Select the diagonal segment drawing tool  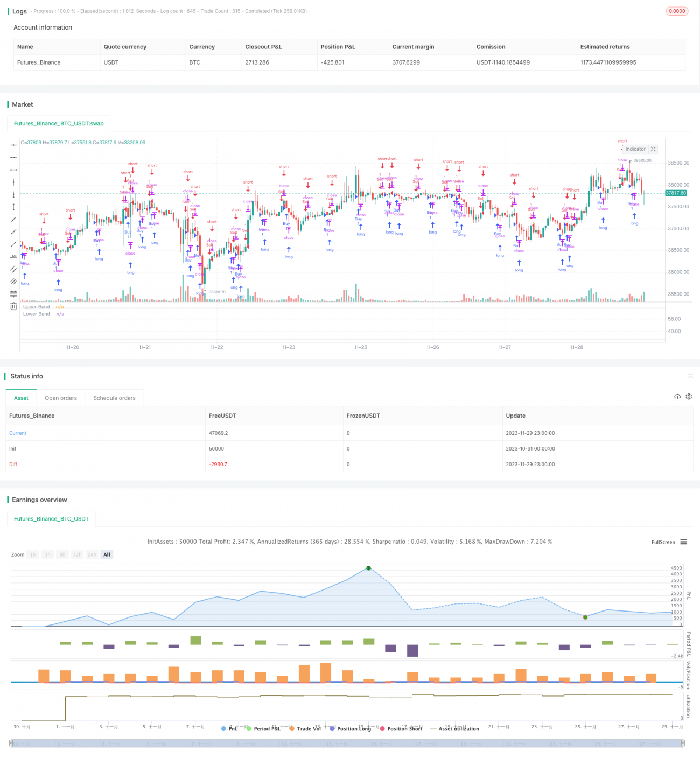click(13, 244)
